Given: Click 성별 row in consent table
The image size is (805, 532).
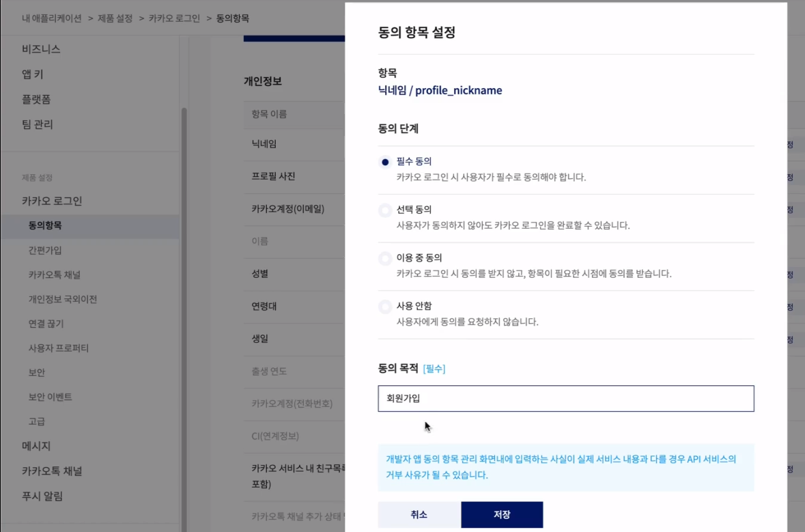Looking at the screenshot, I should click(x=294, y=274).
